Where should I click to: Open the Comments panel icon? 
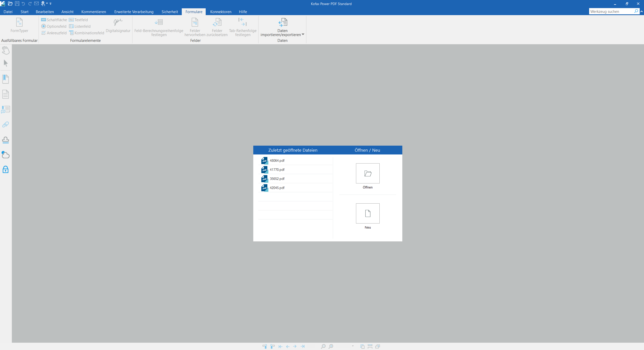[x=6, y=109]
